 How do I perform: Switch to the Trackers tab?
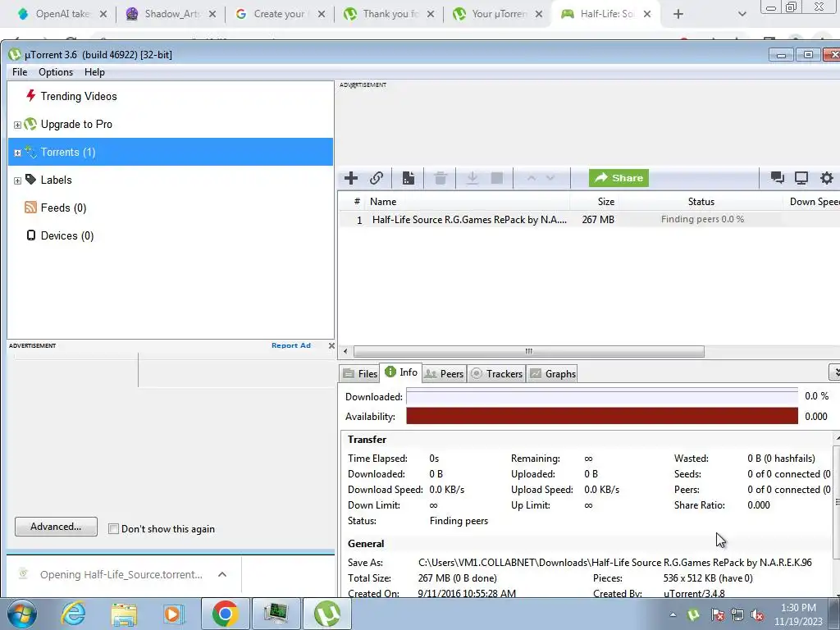coord(496,374)
